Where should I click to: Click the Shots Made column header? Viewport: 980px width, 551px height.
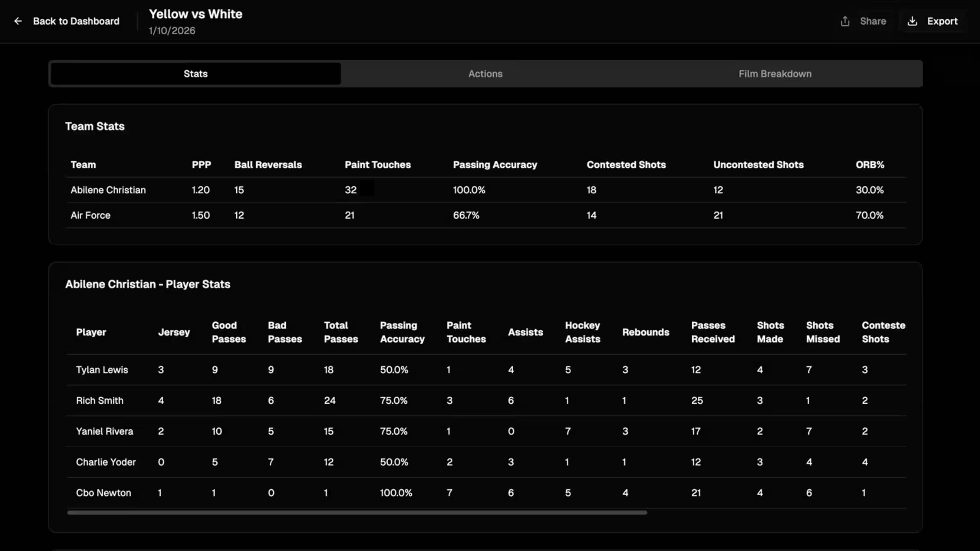pos(770,332)
